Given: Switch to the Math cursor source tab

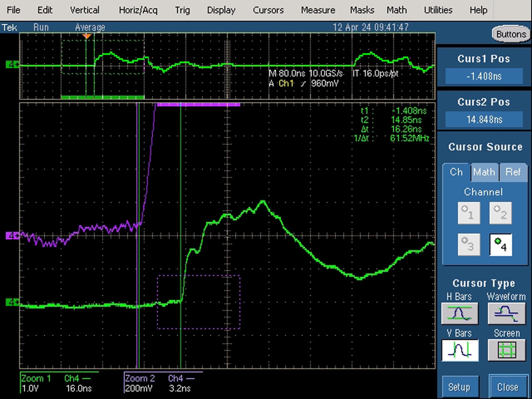Looking at the screenshot, I should (x=484, y=172).
